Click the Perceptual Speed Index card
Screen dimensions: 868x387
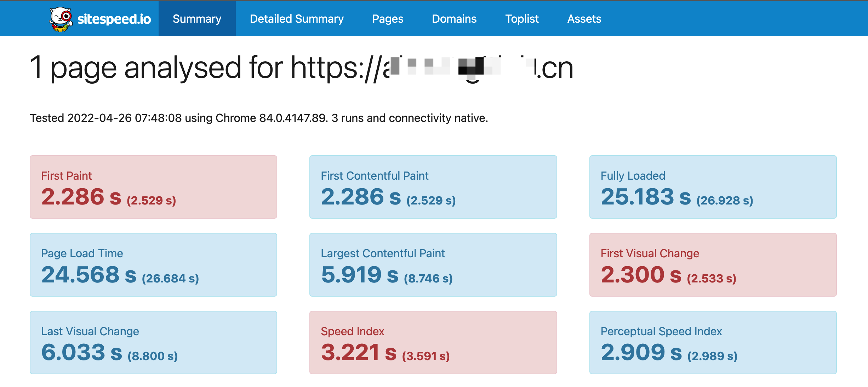pyautogui.click(x=713, y=342)
